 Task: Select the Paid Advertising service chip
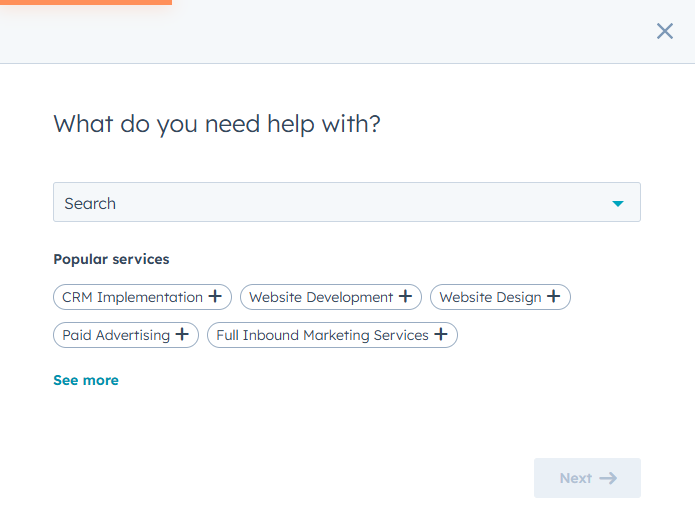126,335
